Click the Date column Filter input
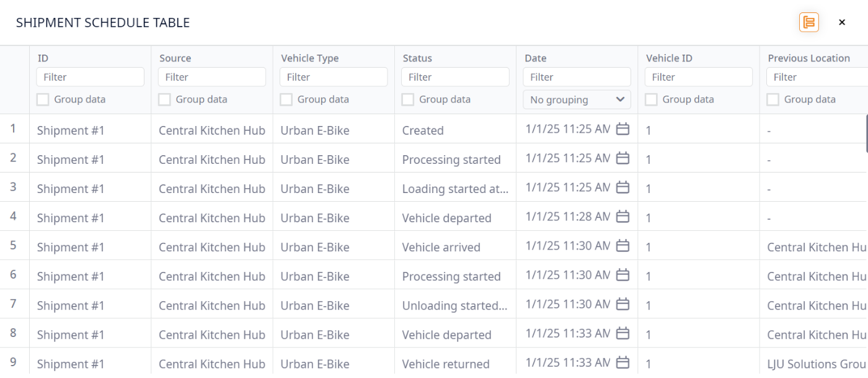This screenshot has height=378, width=868. pyautogui.click(x=577, y=77)
